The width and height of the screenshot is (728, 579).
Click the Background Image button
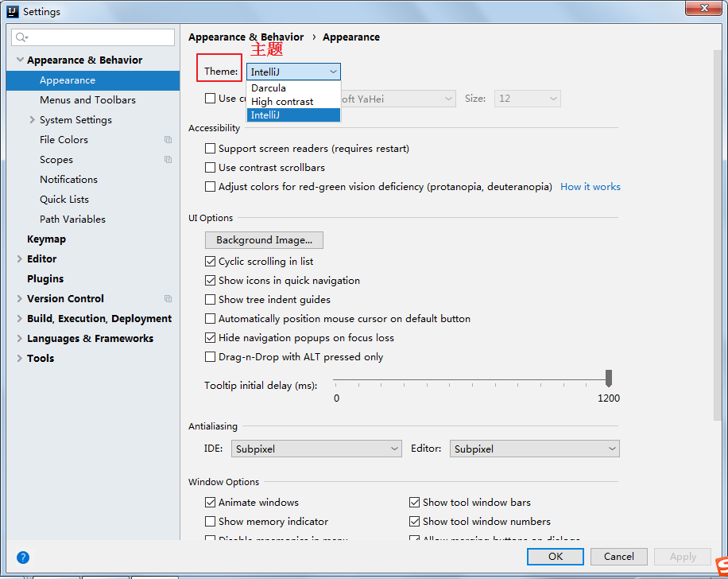[x=264, y=240]
